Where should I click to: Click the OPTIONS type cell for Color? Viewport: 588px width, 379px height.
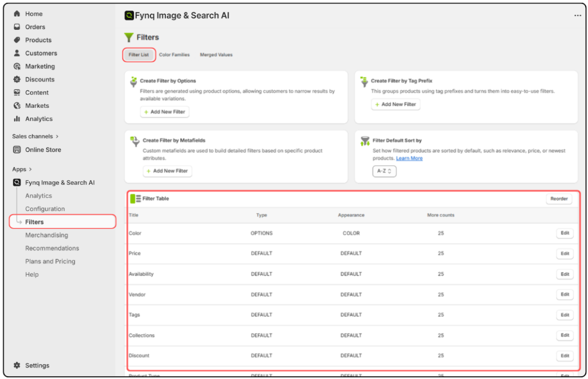(x=261, y=233)
